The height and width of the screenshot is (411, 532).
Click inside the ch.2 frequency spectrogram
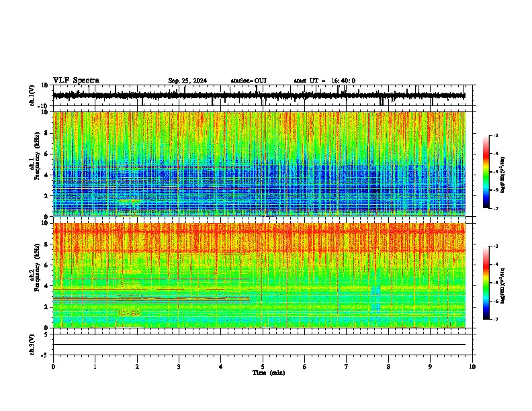point(259,275)
